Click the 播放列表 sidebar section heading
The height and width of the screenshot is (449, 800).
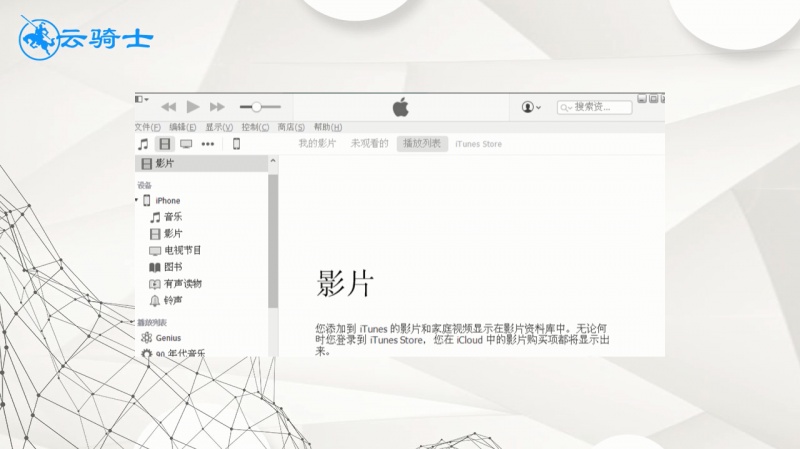pos(152,322)
